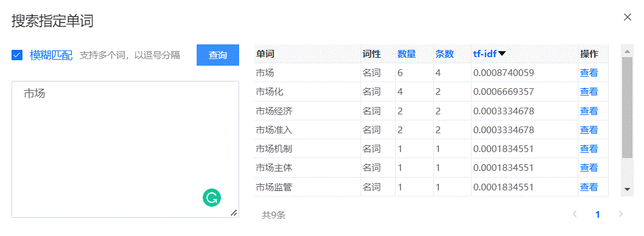Click the 查询 button
This screenshot has width=644, height=236.
pyautogui.click(x=218, y=55)
